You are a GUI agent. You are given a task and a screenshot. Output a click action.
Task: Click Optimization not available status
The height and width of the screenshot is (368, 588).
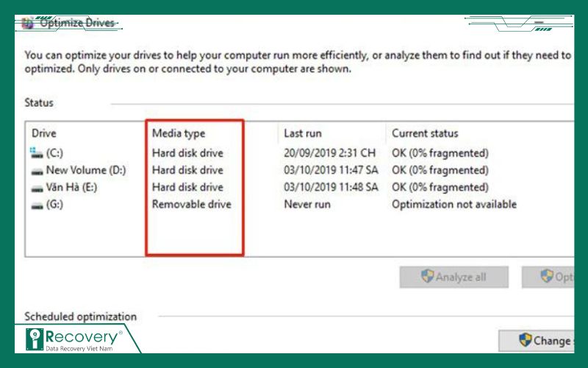454,205
